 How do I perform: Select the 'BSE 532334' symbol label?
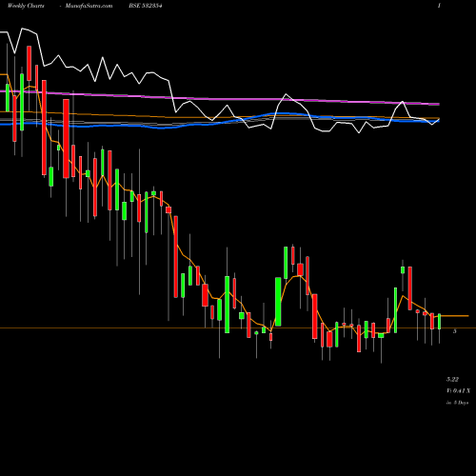tap(146, 6)
